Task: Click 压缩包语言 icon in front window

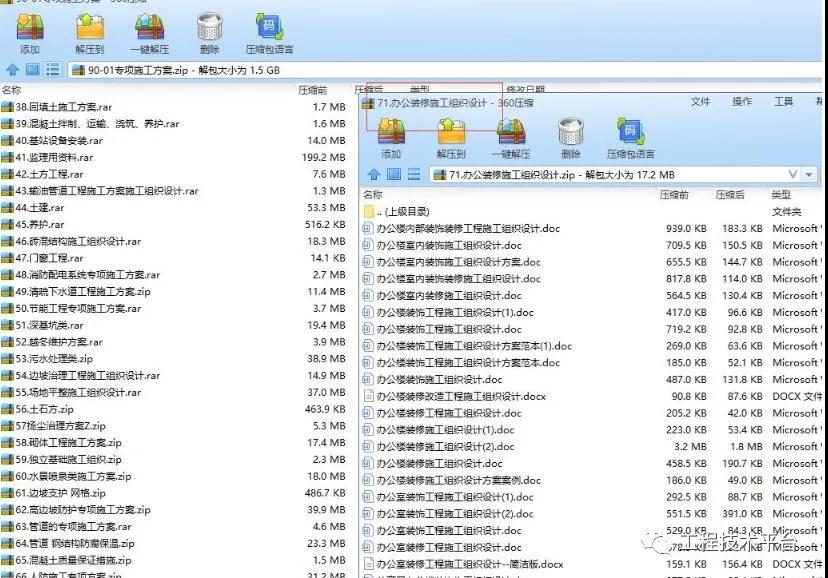Action: [630, 136]
